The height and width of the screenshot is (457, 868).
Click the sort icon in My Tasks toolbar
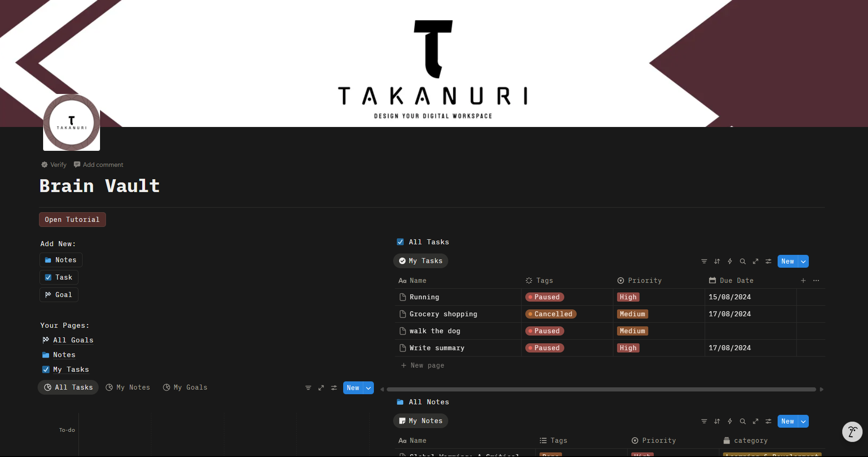coord(717,261)
